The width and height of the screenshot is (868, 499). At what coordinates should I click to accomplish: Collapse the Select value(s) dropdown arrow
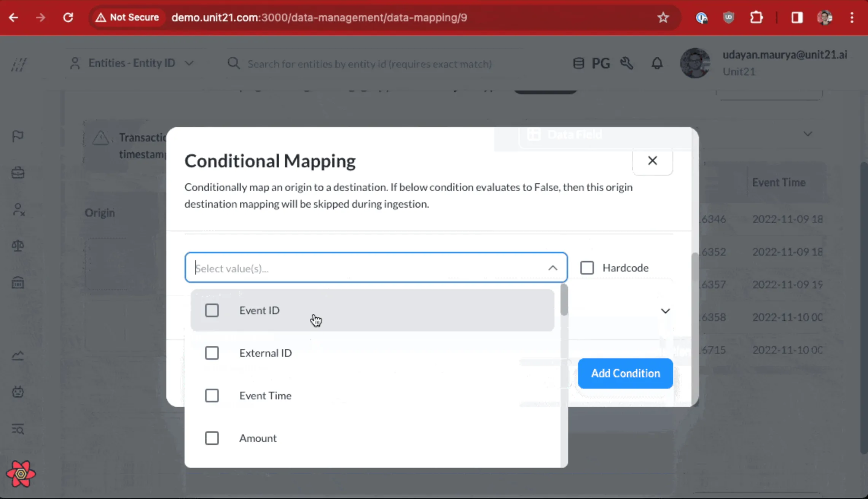click(553, 268)
